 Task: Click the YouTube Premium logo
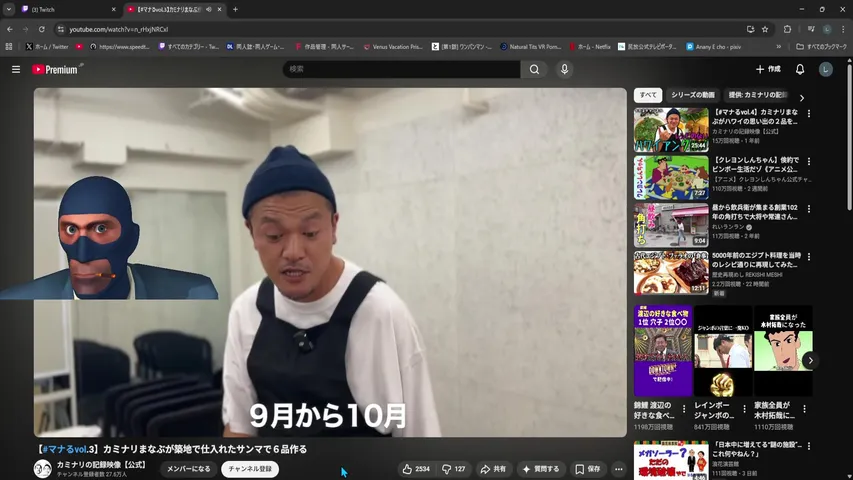(57, 69)
